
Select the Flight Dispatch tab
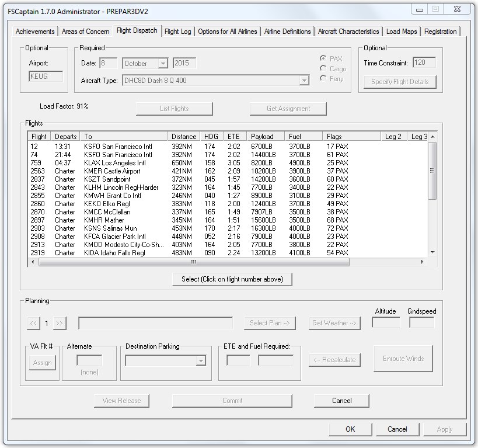(x=137, y=30)
